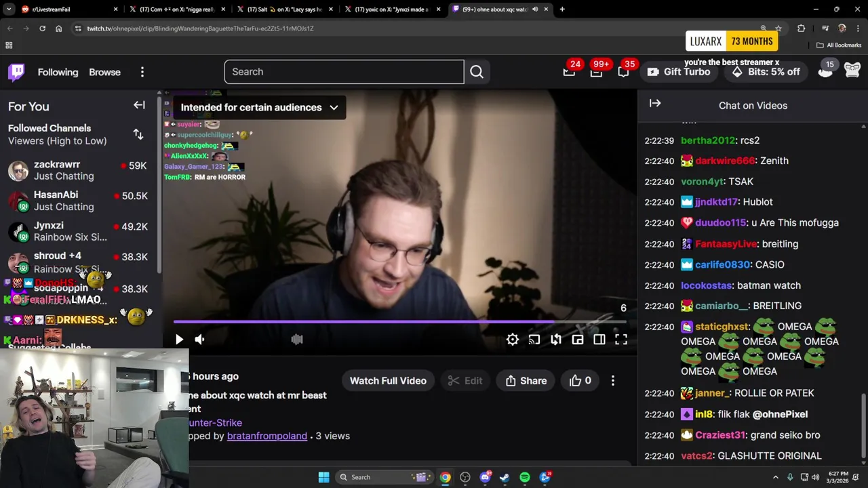Mute the clip volume
The height and width of the screenshot is (488, 868).
199,340
